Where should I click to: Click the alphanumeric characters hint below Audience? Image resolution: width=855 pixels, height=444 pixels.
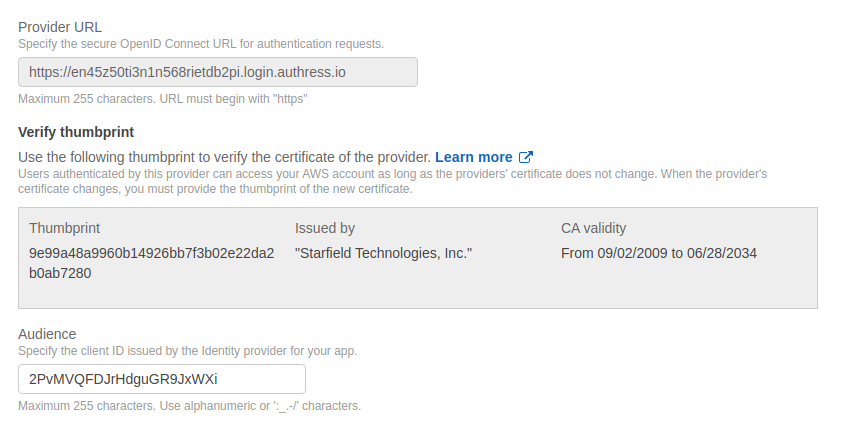point(189,406)
